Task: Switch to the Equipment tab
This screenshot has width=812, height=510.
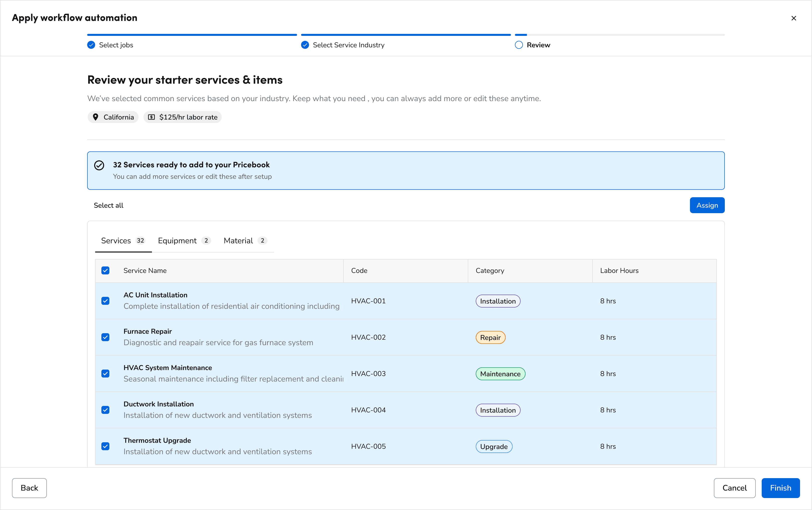Action: [x=184, y=241]
